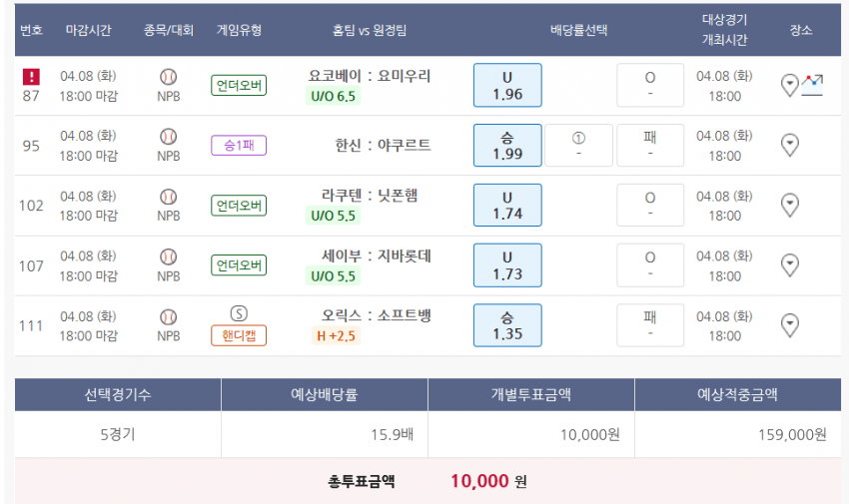The width and height of the screenshot is (849, 504).
Task: Open the venue pin for 한신 vs 야쿠르트
Action: (x=789, y=145)
